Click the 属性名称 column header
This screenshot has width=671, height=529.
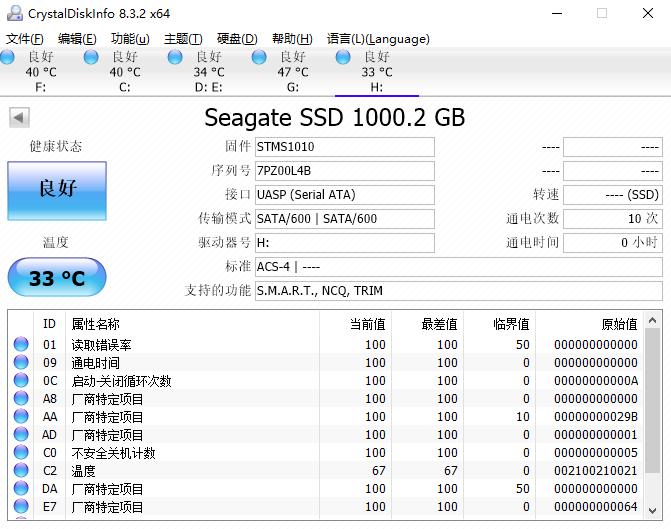tap(193, 324)
